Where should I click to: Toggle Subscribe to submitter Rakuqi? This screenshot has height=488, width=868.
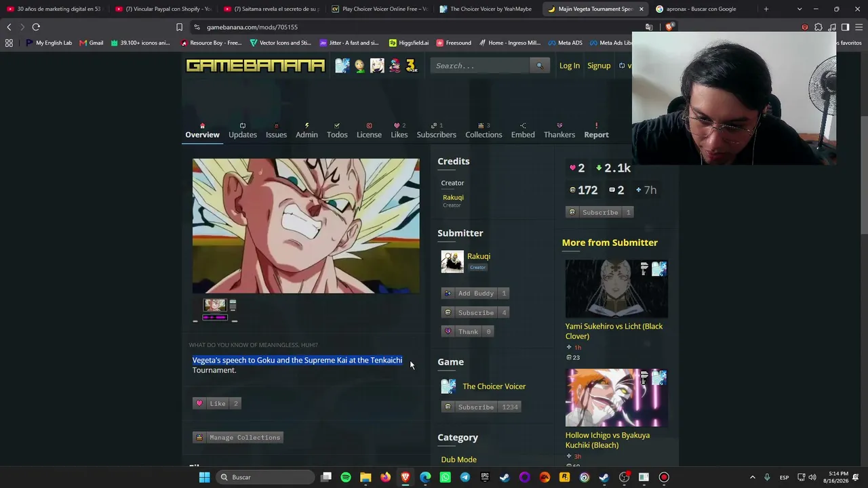475,312
